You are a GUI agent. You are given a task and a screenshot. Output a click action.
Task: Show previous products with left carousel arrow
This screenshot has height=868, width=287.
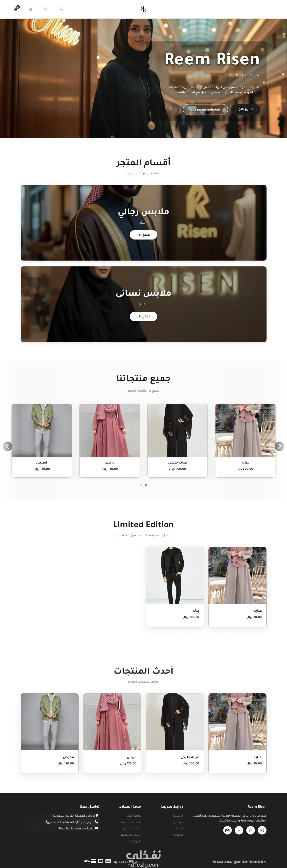point(8,446)
